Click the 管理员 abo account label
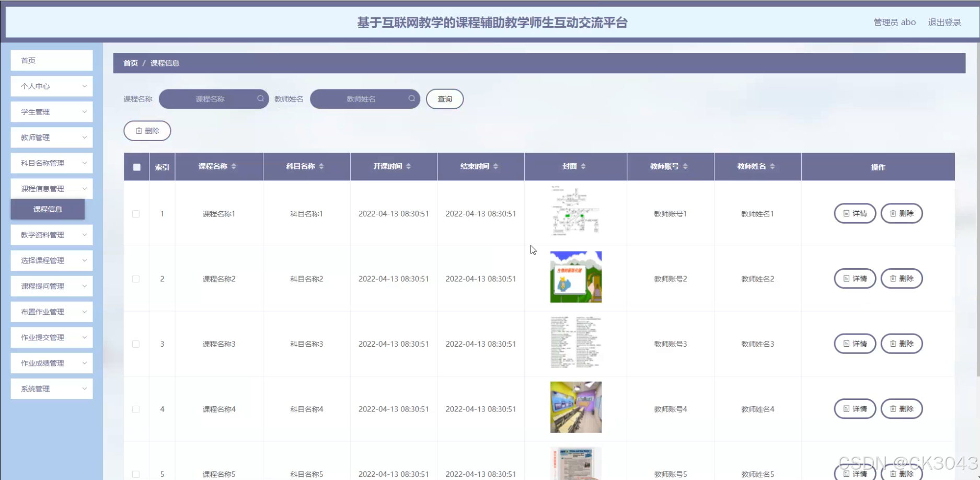This screenshot has width=980, height=480. 895,22
